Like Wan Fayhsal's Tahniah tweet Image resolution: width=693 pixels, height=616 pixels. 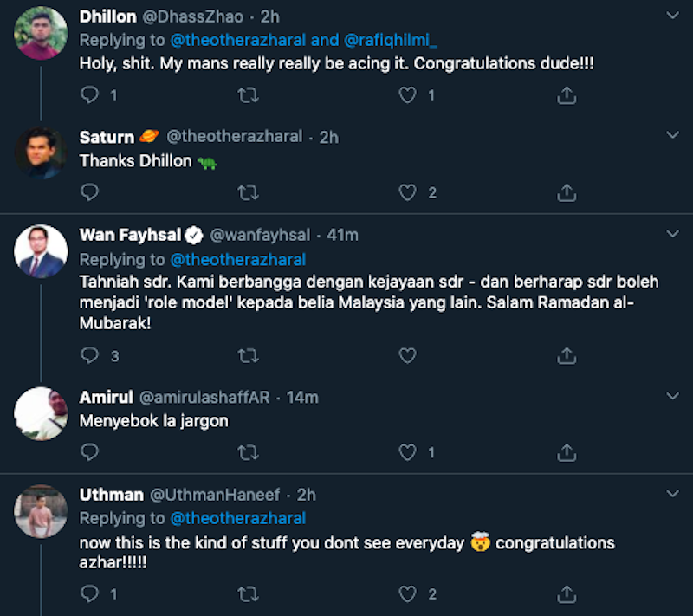[407, 355]
